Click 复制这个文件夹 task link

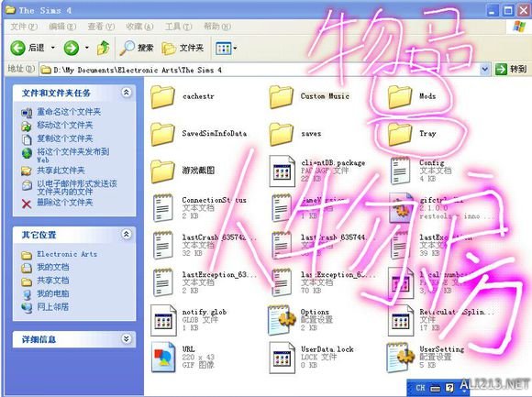point(65,138)
